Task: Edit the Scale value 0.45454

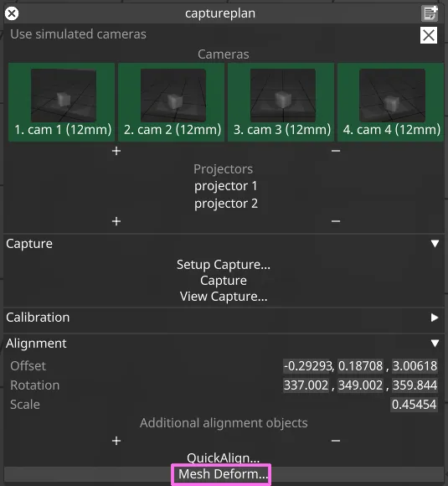Action: (x=415, y=405)
